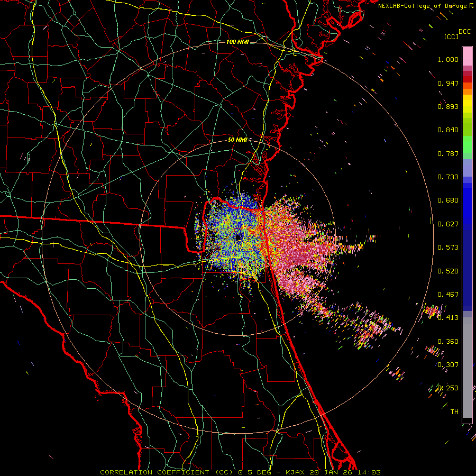Click the gray swatch near bottom of color bar
The width and height of the screenshot is (476, 476).
(x=467, y=368)
